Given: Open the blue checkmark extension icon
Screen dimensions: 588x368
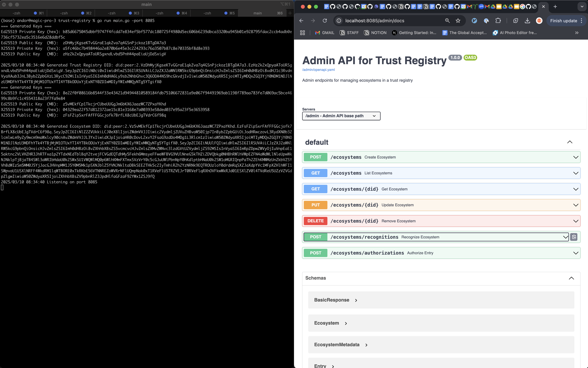Looking at the screenshot, I should tap(474, 21).
